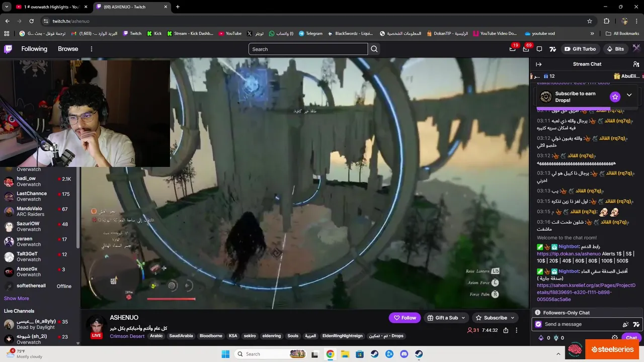Expand Show More followed channels
The height and width of the screenshot is (362, 644).
(x=17, y=298)
